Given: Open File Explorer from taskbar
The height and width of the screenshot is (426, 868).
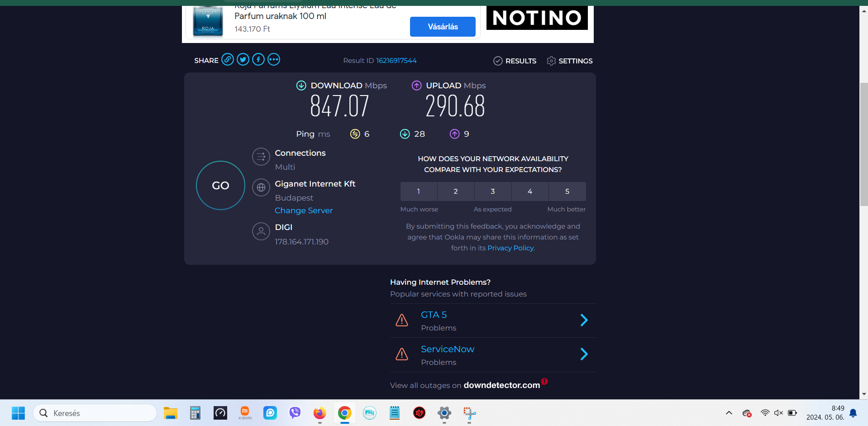Looking at the screenshot, I should point(171,413).
